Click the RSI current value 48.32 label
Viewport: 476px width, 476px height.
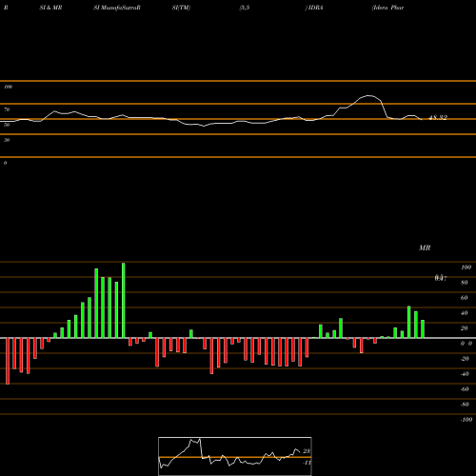[x=438, y=118]
